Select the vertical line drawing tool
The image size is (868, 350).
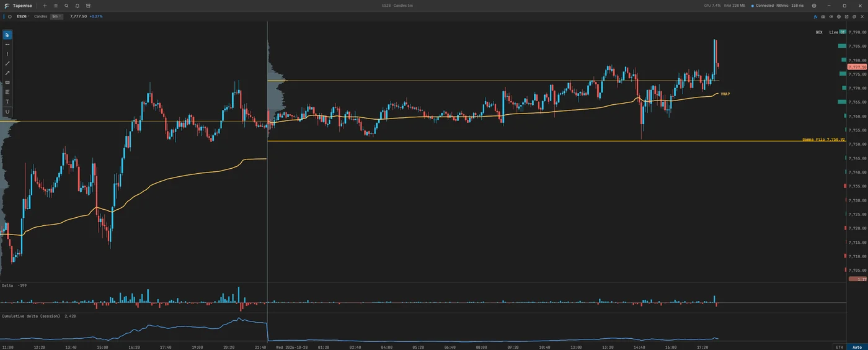click(x=7, y=54)
